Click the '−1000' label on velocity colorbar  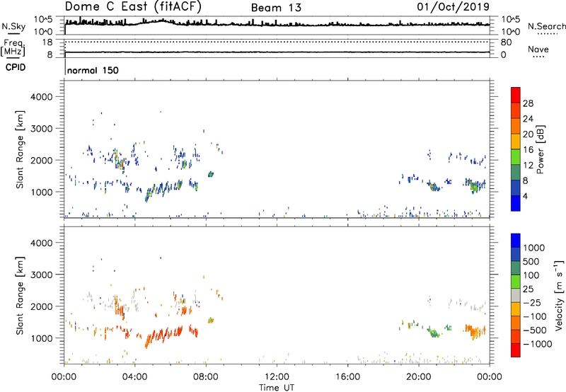(x=537, y=344)
